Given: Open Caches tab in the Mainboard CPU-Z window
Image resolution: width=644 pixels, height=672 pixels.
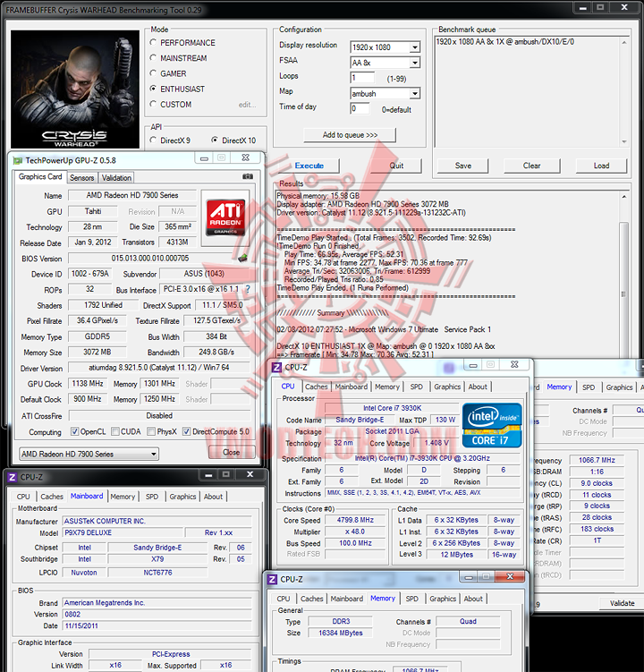Looking at the screenshot, I should (x=52, y=497).
